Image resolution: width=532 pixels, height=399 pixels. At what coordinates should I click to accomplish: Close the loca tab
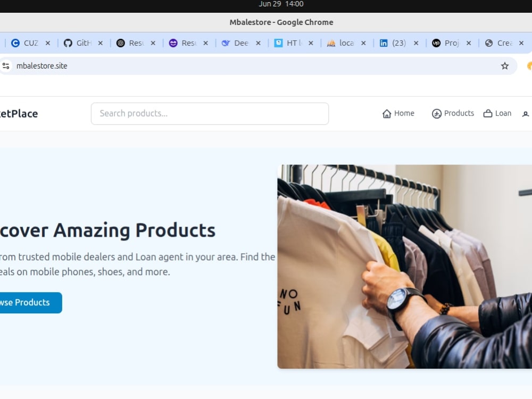coord(363,43)
